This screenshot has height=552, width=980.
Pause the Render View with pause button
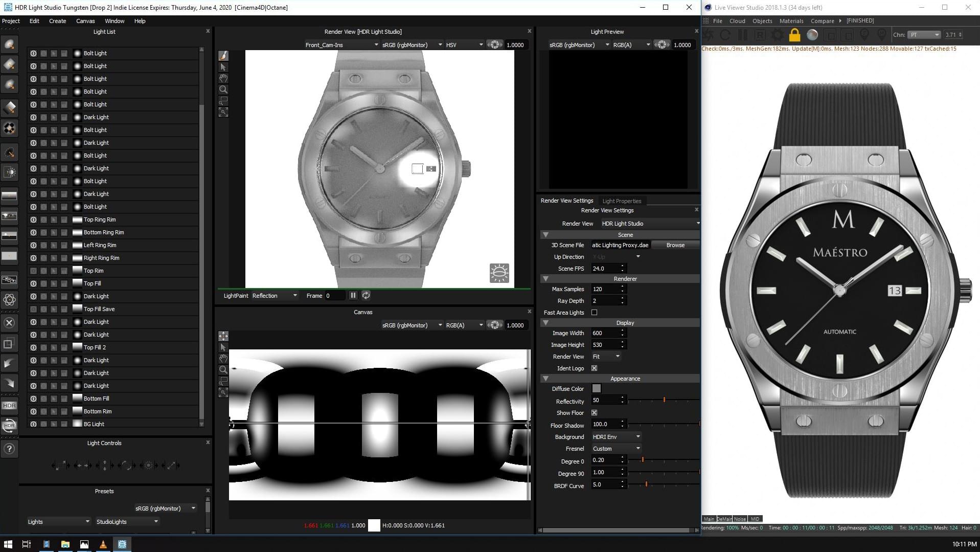353,295
